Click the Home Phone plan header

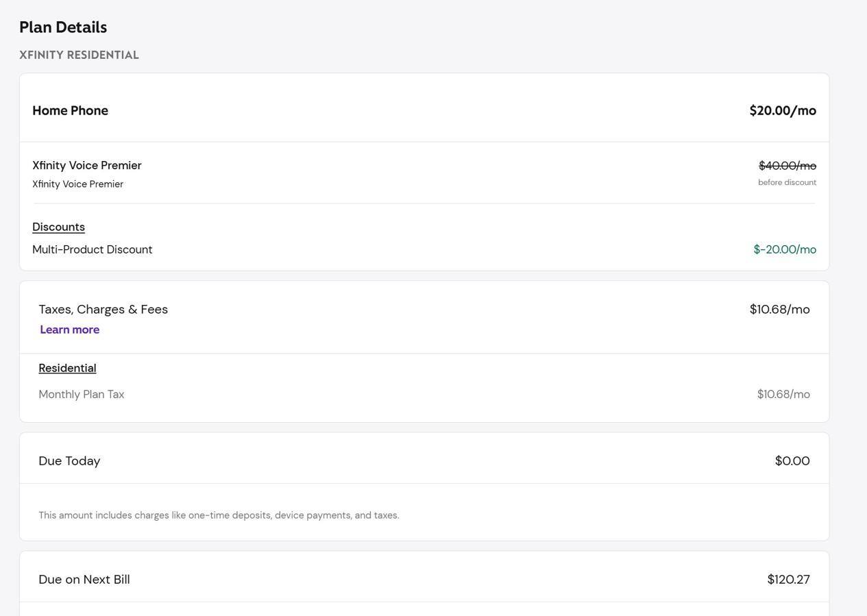pos(70,110)
